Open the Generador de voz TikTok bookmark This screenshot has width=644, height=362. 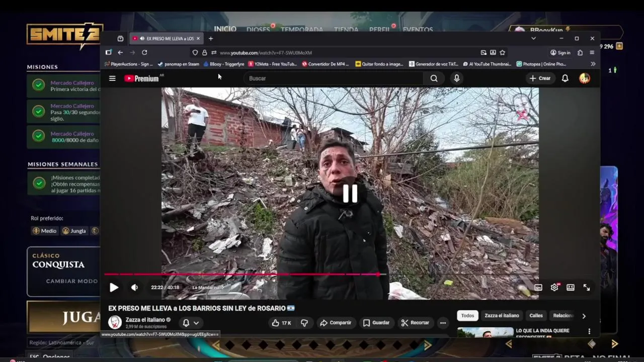coord(433,64)
